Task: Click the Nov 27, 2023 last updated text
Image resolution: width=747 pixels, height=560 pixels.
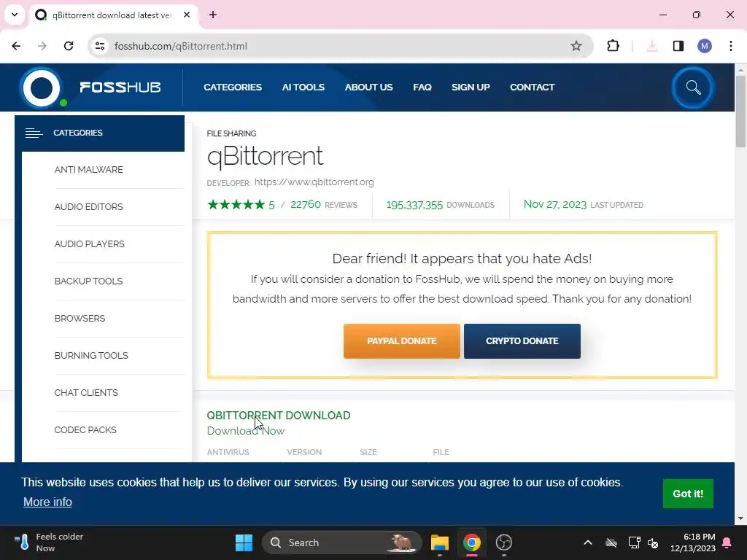Action: click(555, 204)
